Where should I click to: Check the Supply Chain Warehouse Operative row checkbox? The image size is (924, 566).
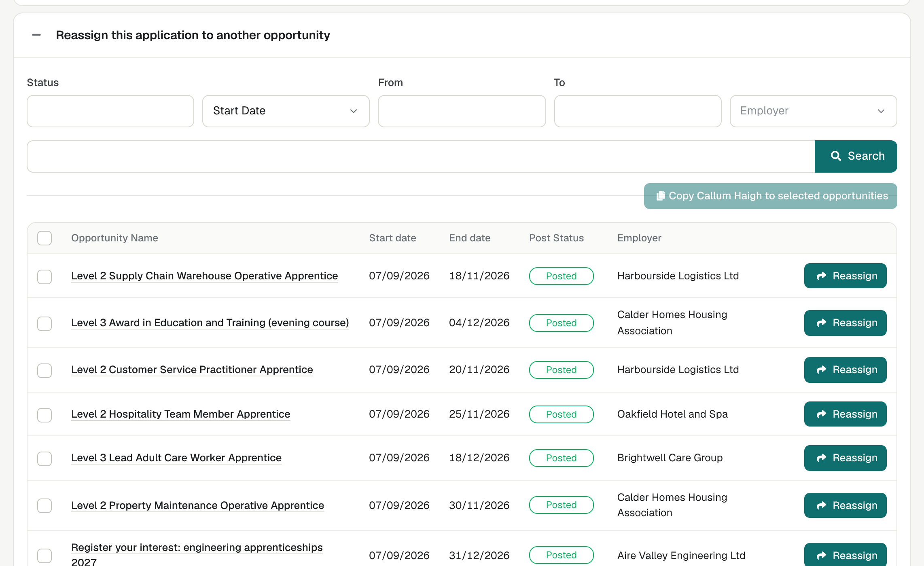[45, 277]
